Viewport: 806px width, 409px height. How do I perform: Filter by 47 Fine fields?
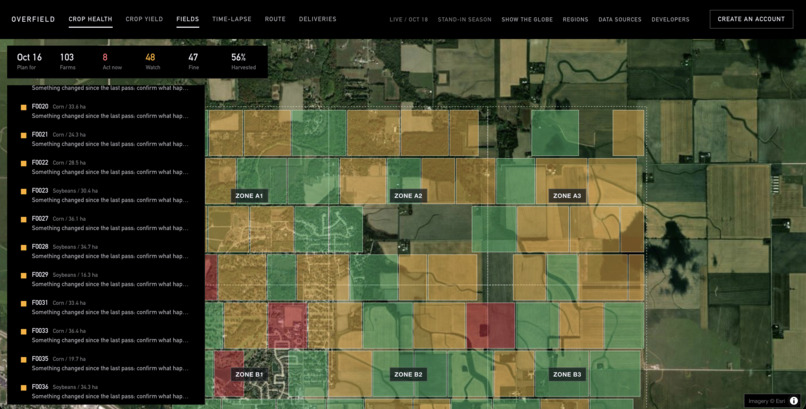pyautogui.click(x=193, y=61)
